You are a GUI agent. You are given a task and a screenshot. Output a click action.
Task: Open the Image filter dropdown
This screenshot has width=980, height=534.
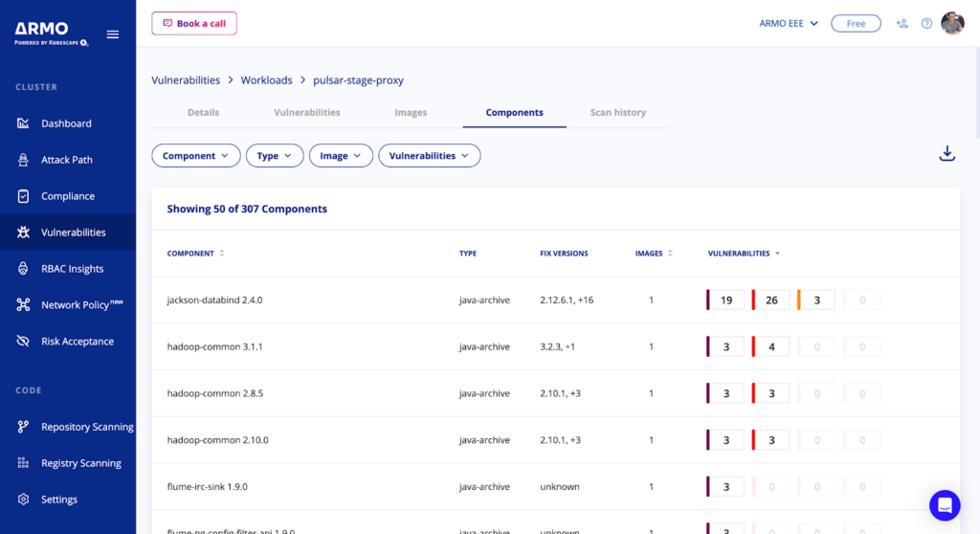pyautogui.click(x=341, y=156)
